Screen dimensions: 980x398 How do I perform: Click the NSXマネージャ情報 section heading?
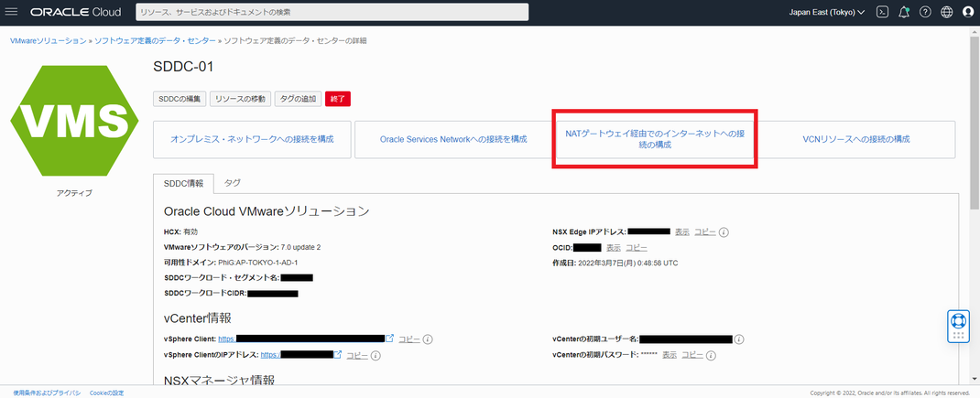click(220, 380)
